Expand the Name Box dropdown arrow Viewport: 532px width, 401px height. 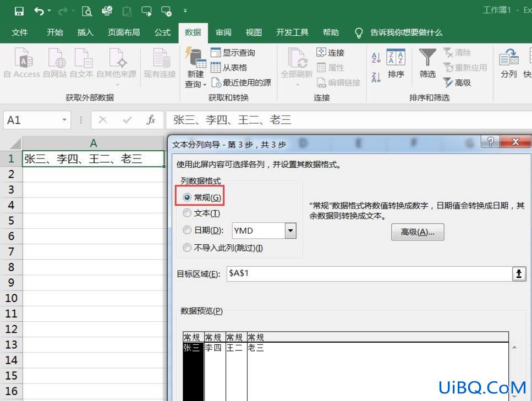[x=64, y=120]
